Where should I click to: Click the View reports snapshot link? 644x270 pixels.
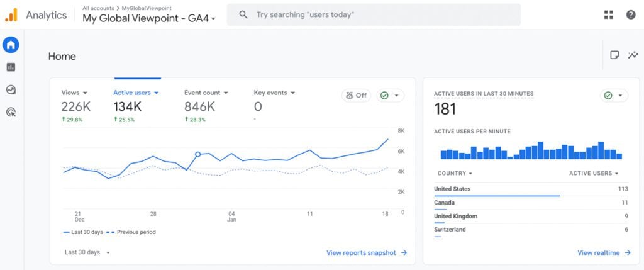pyautogui.click(x=367, y=253)
